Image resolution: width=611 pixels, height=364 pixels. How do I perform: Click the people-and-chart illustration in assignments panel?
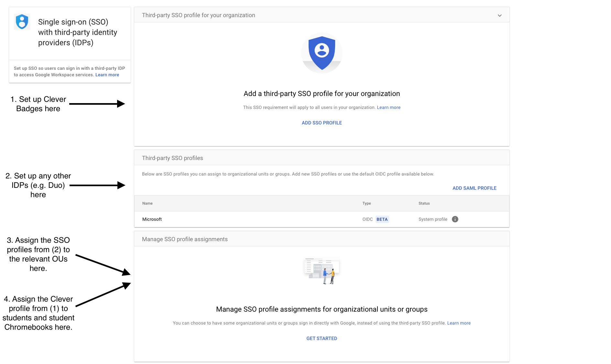[322, 271]
